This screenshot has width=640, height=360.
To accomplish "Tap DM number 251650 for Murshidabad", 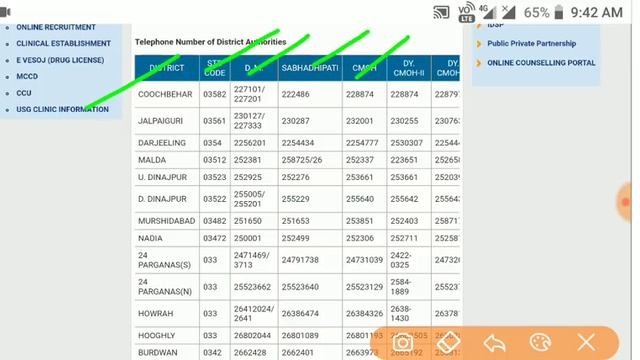I will point(247,221).
